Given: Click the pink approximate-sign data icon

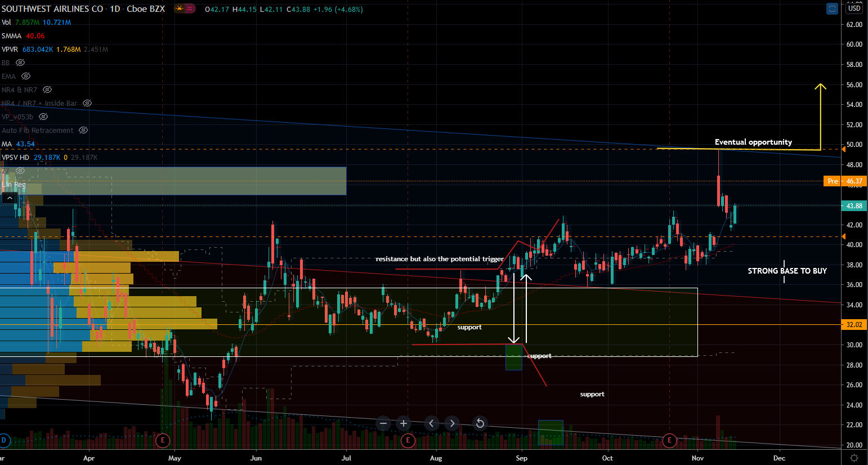Looking at the screenshot, I should [x=190, y=8].
